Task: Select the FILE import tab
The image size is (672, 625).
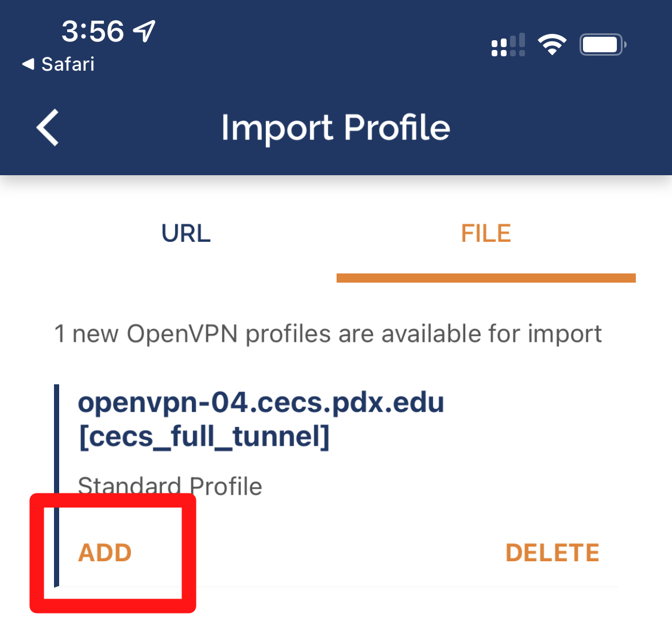Action: [x=485, y=233]
